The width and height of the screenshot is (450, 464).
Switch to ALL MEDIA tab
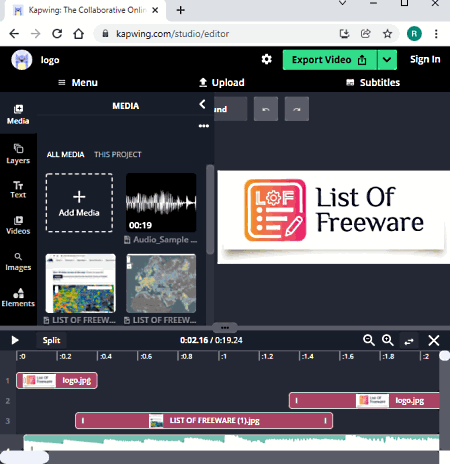(66, 155)
